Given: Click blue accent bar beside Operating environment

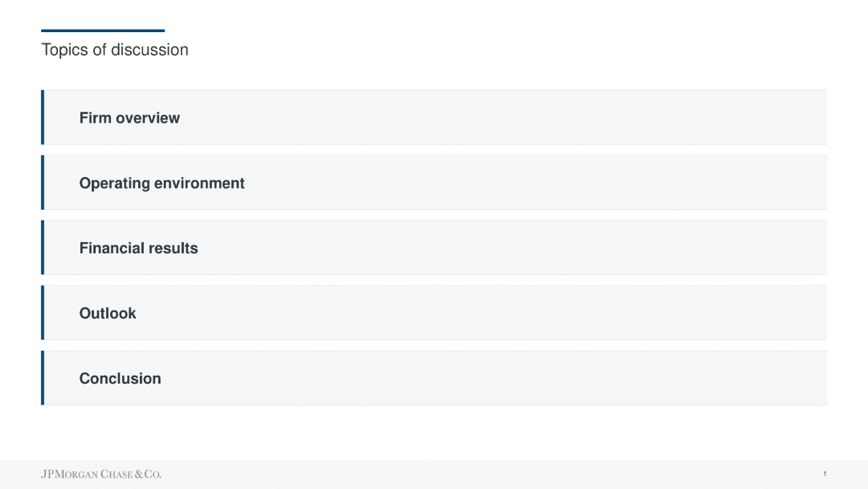Looking at the screenshot, I should pos(43,183).
